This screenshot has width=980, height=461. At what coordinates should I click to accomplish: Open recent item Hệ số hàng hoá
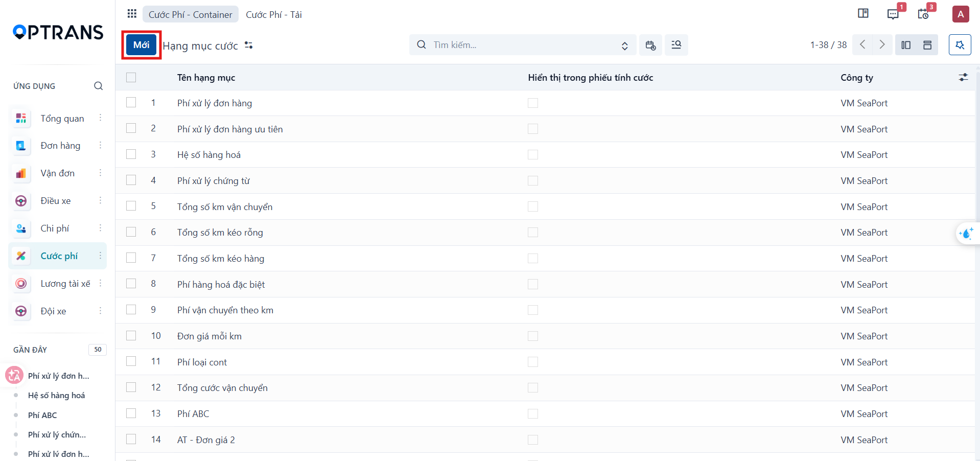pos(56,395)
